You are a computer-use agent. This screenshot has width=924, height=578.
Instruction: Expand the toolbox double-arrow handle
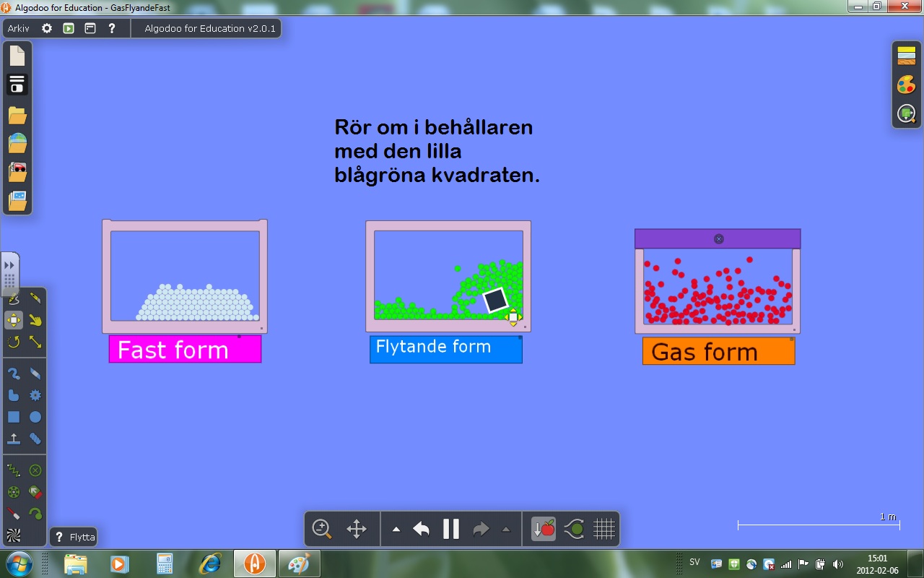point(9,265)
